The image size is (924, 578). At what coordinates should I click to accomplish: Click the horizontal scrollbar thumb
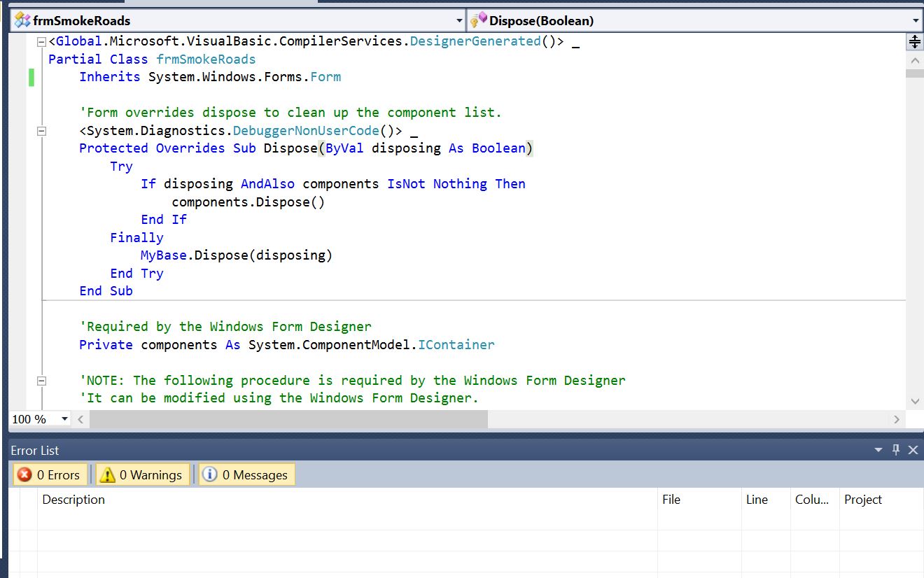tap(288, 419)
